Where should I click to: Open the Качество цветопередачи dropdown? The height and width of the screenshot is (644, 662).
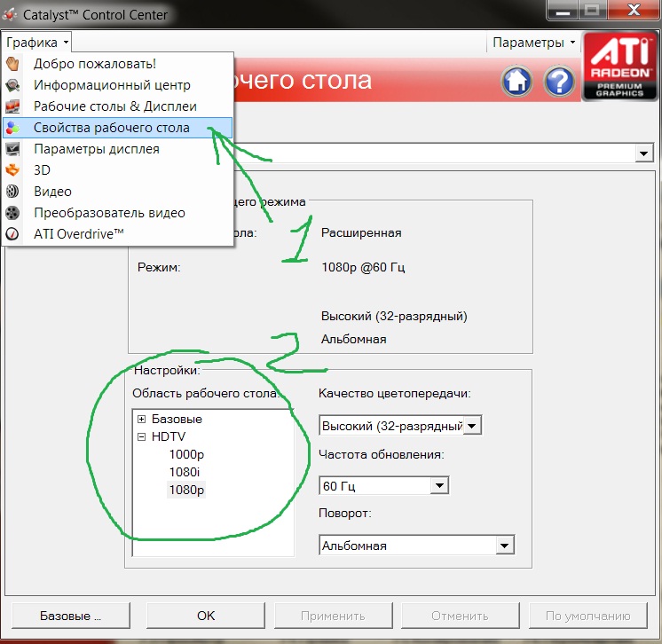tap(472, 426)
